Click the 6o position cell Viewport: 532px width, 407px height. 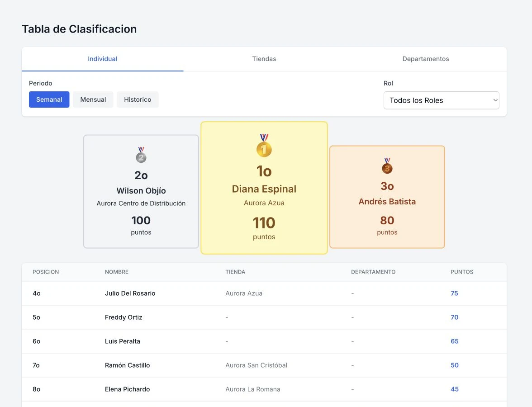pyautogui.click(x=36, y=341)
